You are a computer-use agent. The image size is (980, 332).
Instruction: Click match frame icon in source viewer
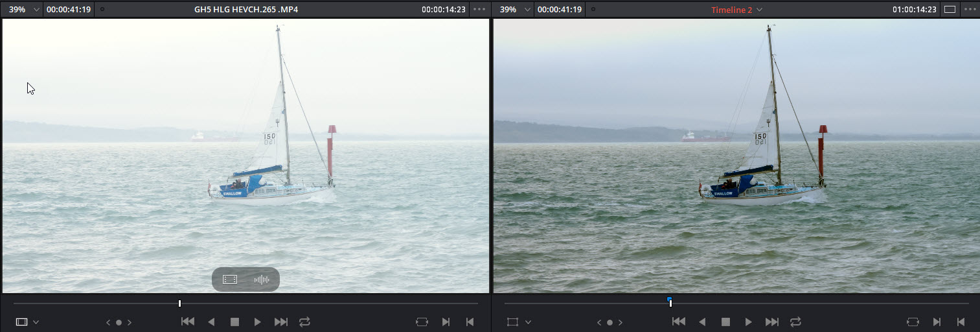(422, 322)
